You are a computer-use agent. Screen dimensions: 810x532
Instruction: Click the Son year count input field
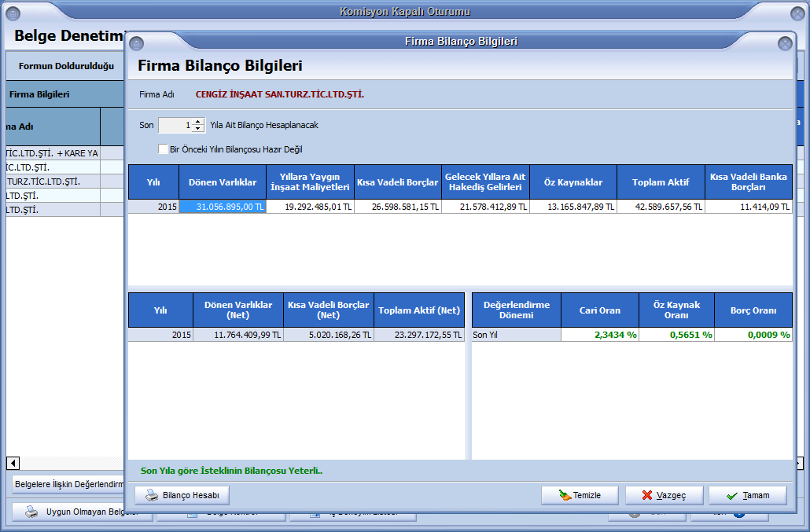click(x=175, y=125)
